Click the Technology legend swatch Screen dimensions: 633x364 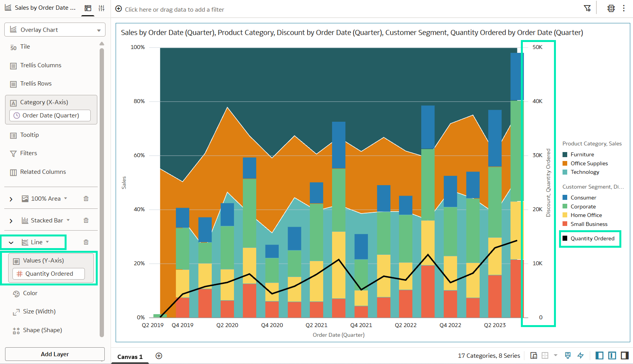565,172
